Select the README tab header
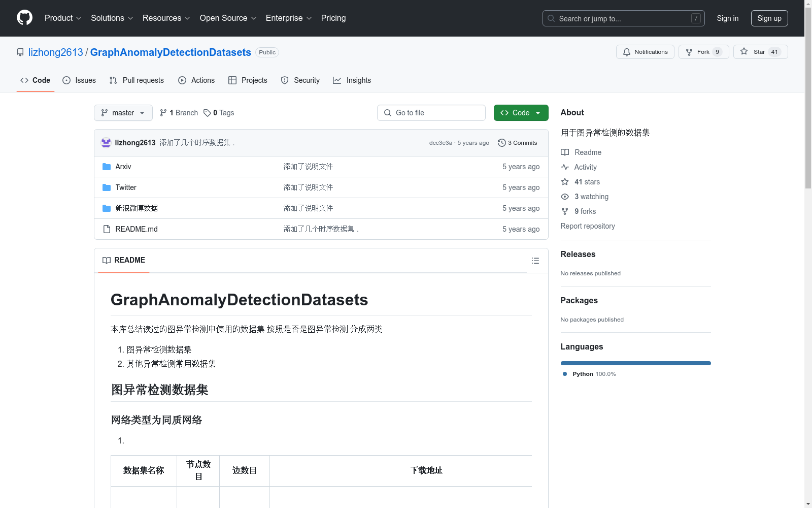 click(x=124, y=260)
